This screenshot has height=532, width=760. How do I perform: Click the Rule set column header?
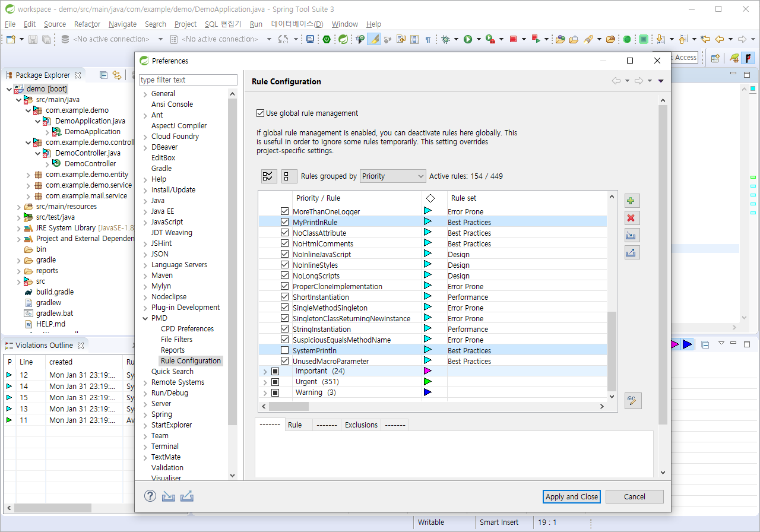pyautogui.click(x=464, y=198)
